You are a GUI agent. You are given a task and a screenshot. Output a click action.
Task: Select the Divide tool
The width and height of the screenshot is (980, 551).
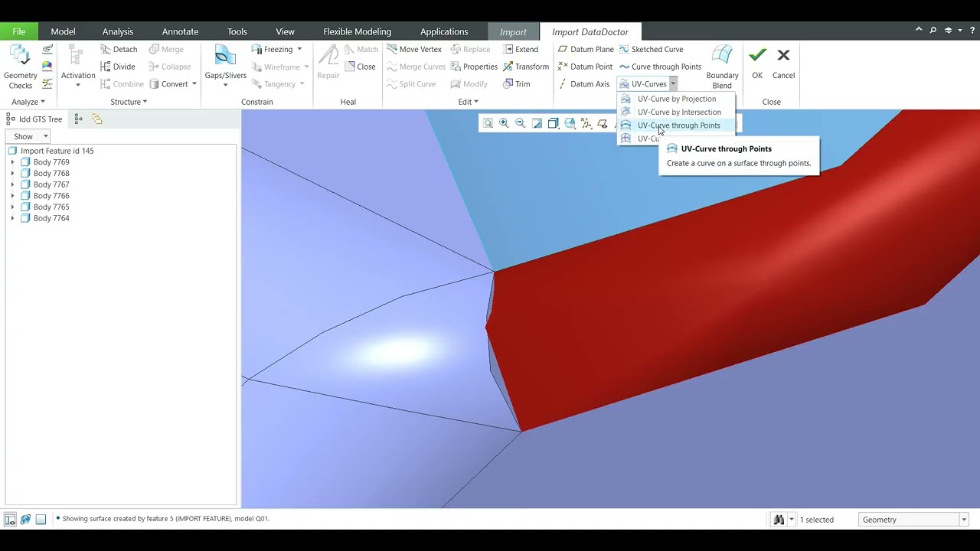[117, 67]
